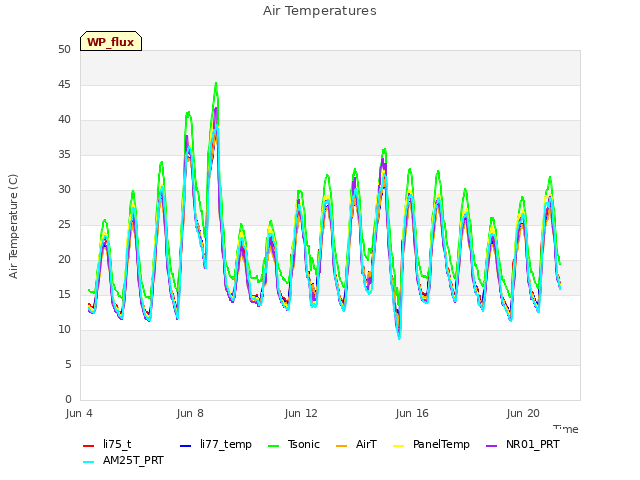
Task: Toggle the NR01_PRT legend entry
Action: [x=522, y=444]
